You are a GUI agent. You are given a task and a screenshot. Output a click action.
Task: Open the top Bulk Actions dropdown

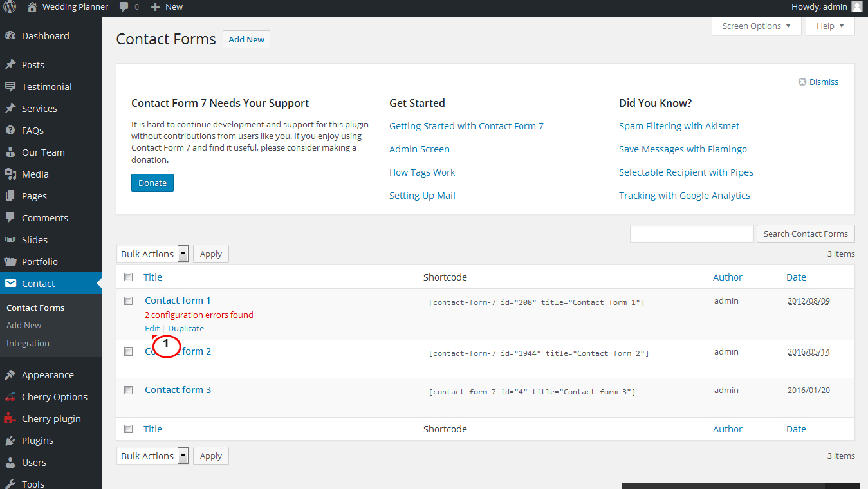coord(152,254)
